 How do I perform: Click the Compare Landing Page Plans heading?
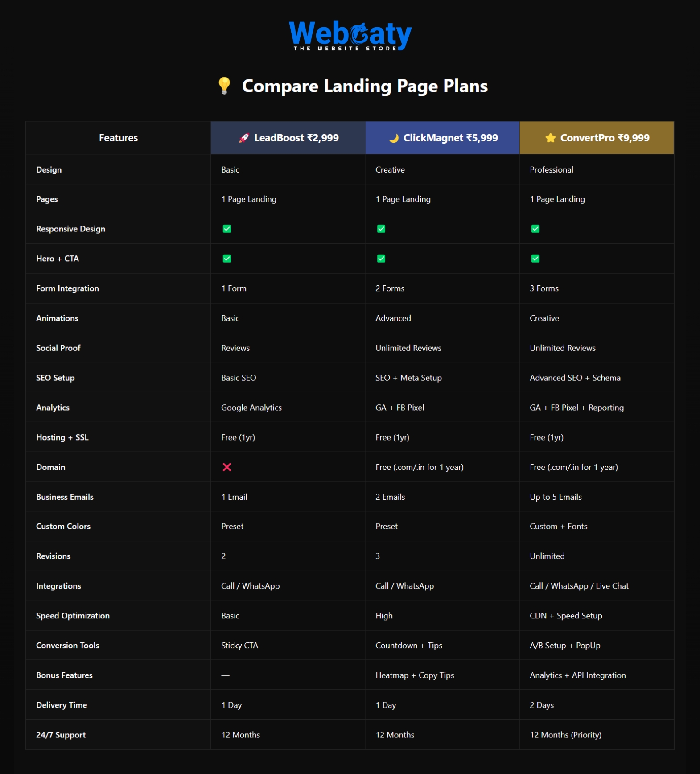364,86
